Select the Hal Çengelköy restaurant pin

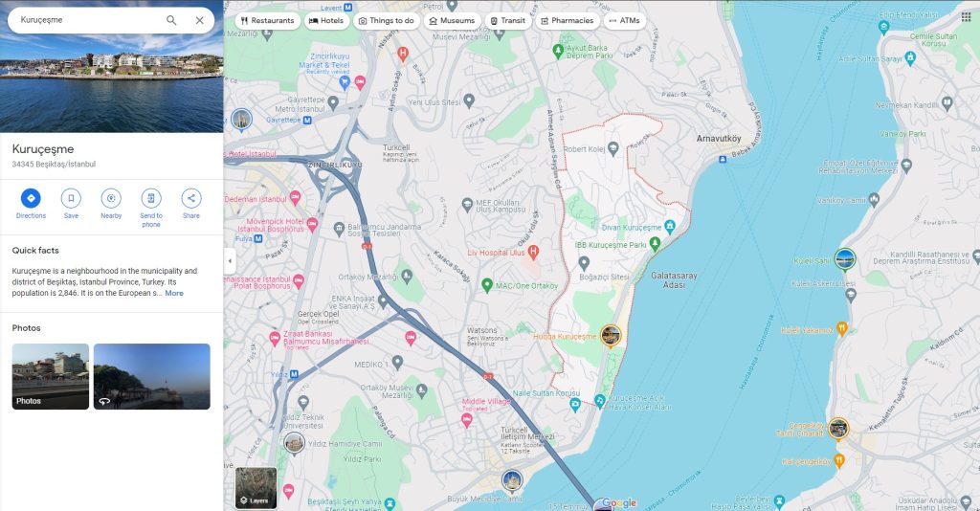(839, 461)
